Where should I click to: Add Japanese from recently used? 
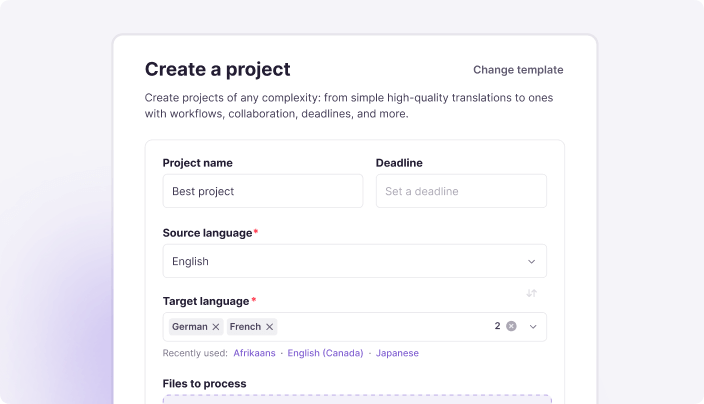[x=397, y=353]
